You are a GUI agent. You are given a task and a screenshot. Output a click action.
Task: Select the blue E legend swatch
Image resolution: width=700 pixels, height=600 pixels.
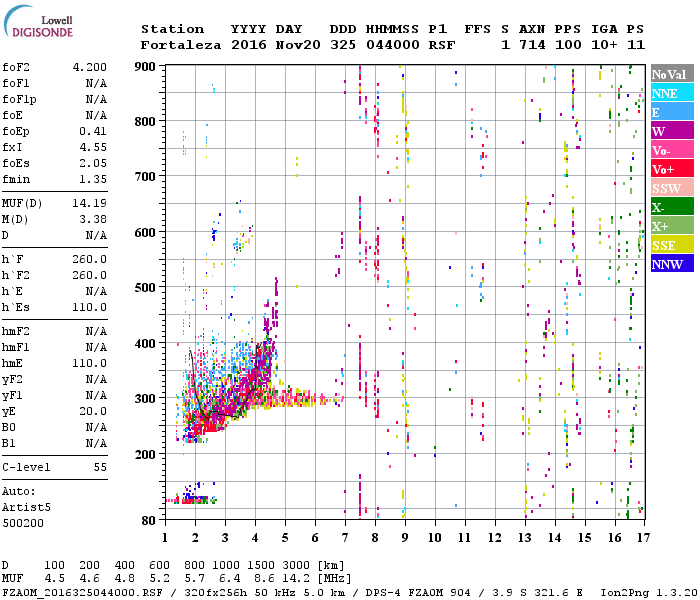click(x=672, y=112)
